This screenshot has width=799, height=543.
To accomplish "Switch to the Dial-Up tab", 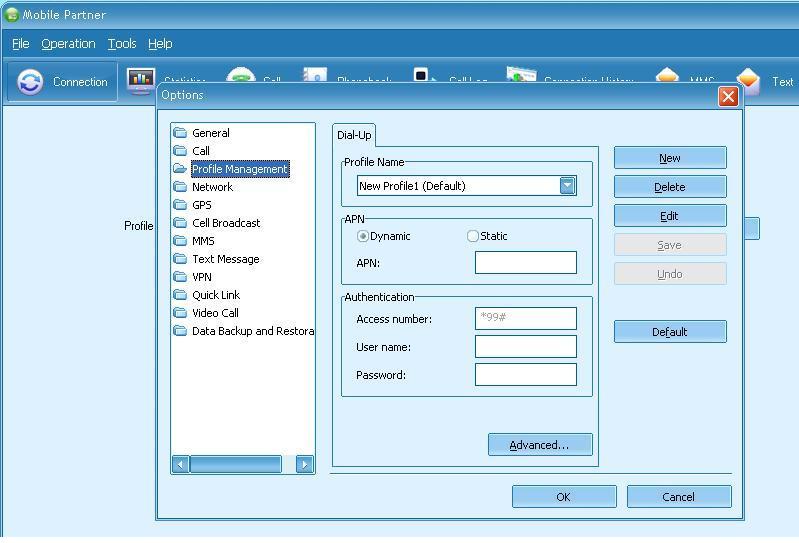I will 354,135.
